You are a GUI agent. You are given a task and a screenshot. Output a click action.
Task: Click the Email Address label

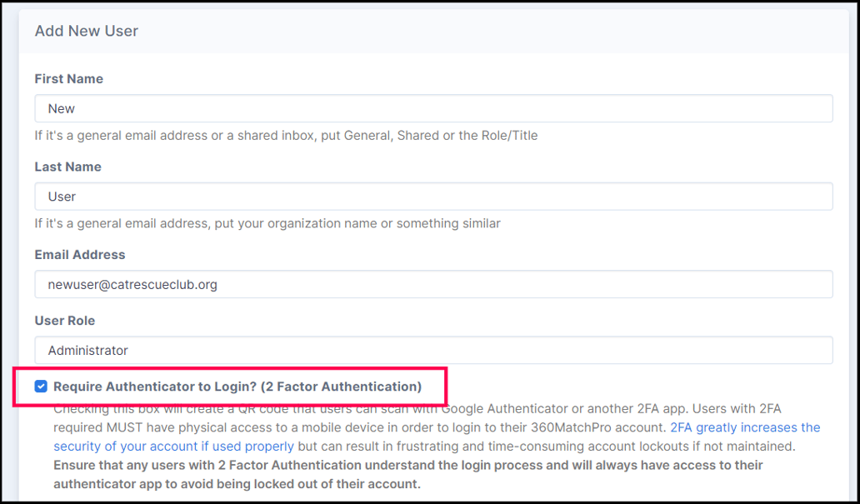tap(79, 254)
